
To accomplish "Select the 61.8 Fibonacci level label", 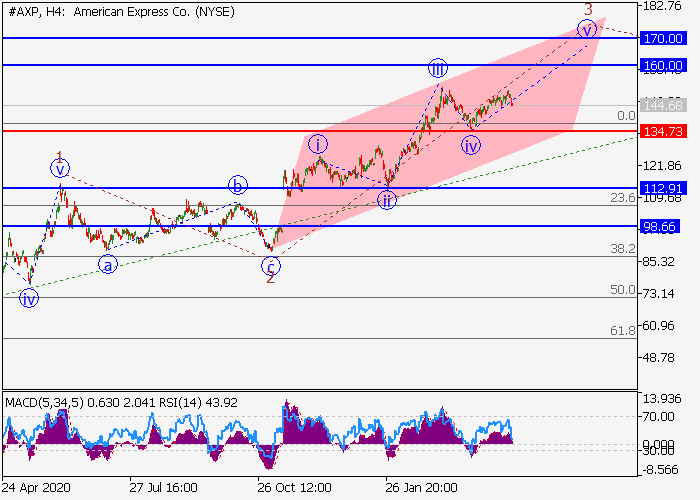I will point(623,331).
